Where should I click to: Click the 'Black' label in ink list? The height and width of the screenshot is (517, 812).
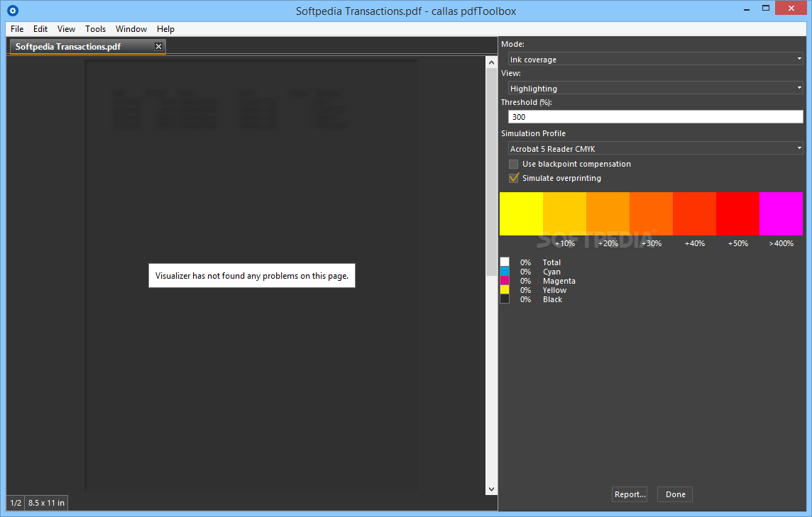(552, 300)
